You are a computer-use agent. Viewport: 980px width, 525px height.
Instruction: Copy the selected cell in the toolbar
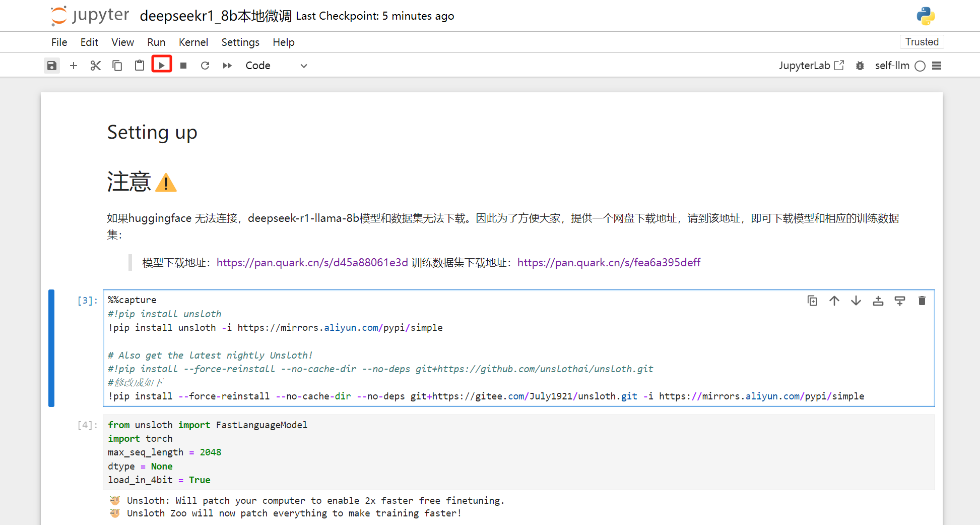click(x=117, y=66)
